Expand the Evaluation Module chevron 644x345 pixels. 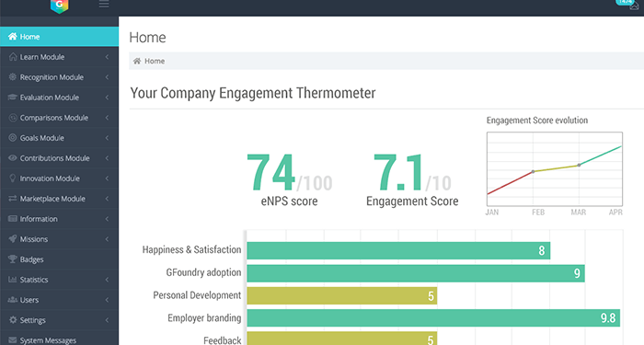tap(107, 98)
